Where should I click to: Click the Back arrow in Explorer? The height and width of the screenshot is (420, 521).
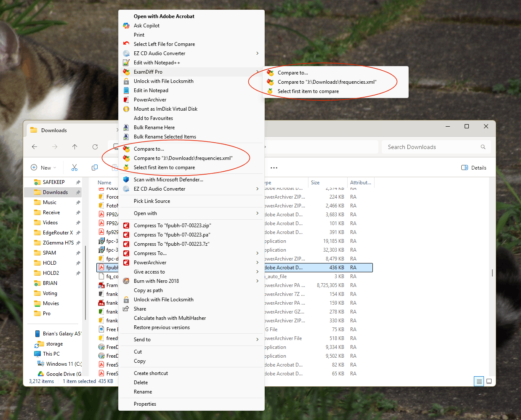[x=35, y=147]
